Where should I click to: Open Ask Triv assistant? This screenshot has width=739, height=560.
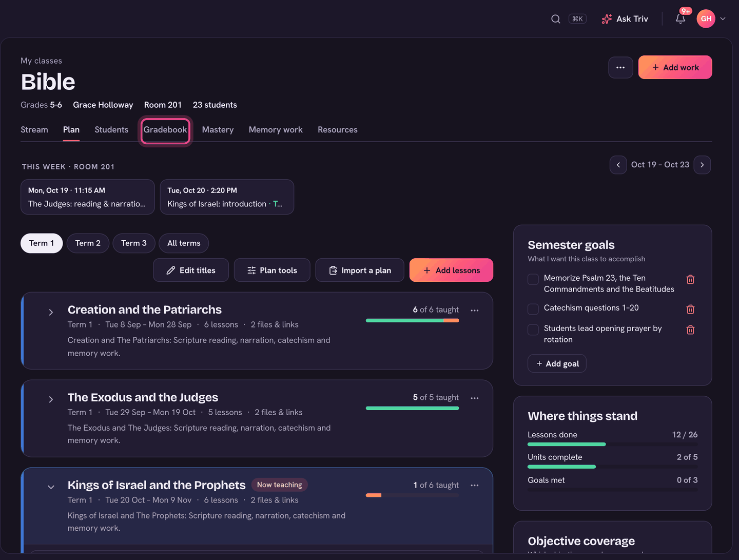(625, 19)
